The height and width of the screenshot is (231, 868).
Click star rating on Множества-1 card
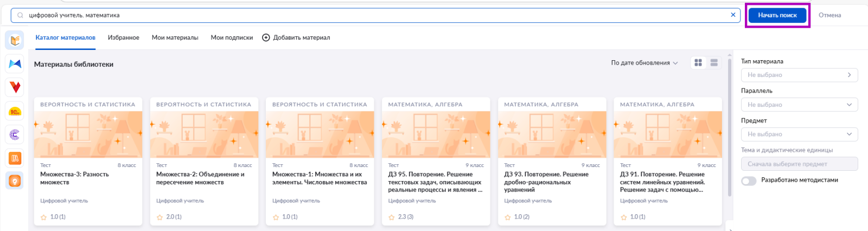click(x=276, y=217)
